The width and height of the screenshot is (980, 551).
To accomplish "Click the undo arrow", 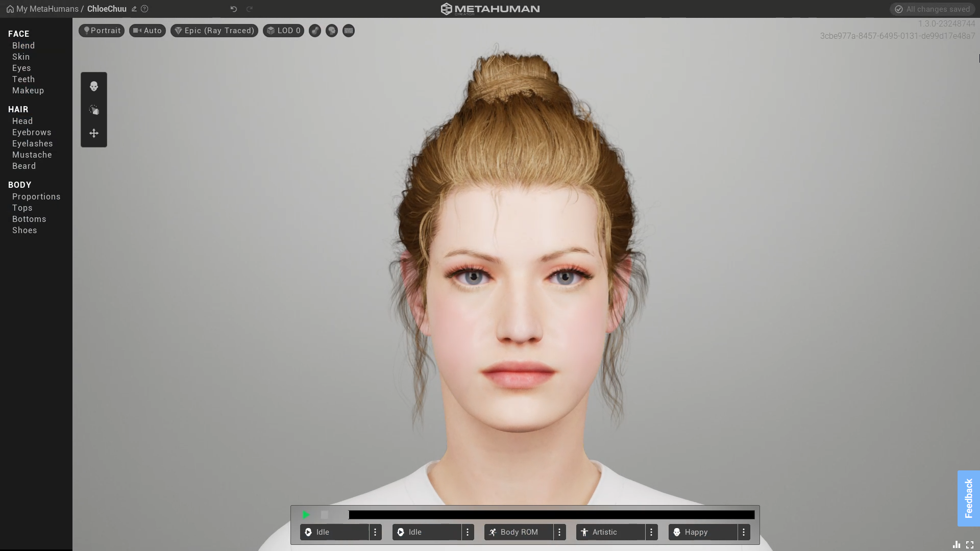I will pos(234,9).
